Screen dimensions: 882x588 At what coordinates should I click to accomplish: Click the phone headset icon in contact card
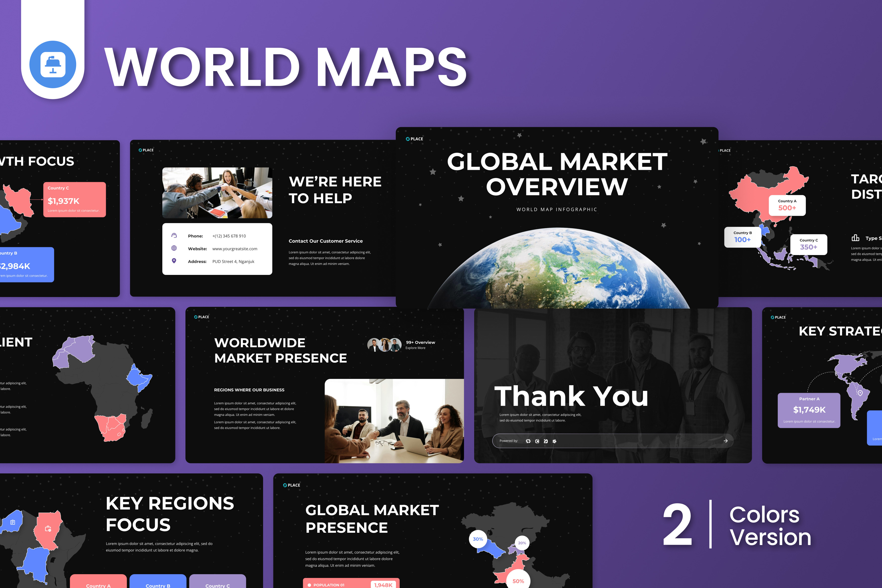(x=174, y=235)
